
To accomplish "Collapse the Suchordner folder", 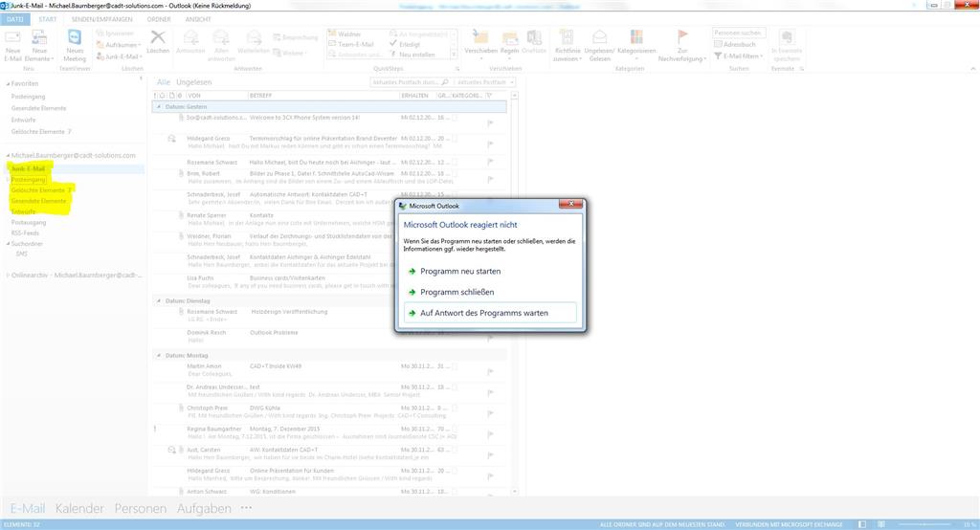I will [8, 244].
